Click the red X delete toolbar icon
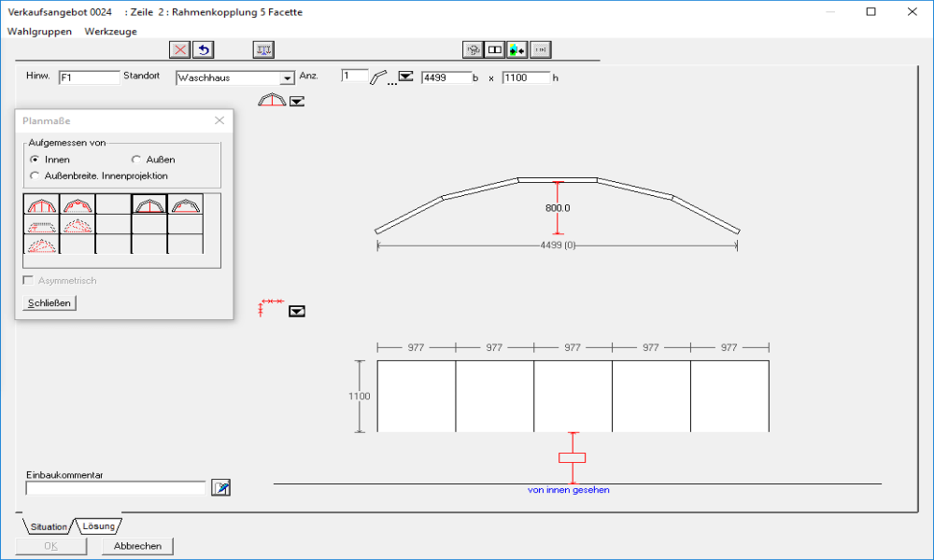This screenshot has height=560, width=934. point(179,49)
